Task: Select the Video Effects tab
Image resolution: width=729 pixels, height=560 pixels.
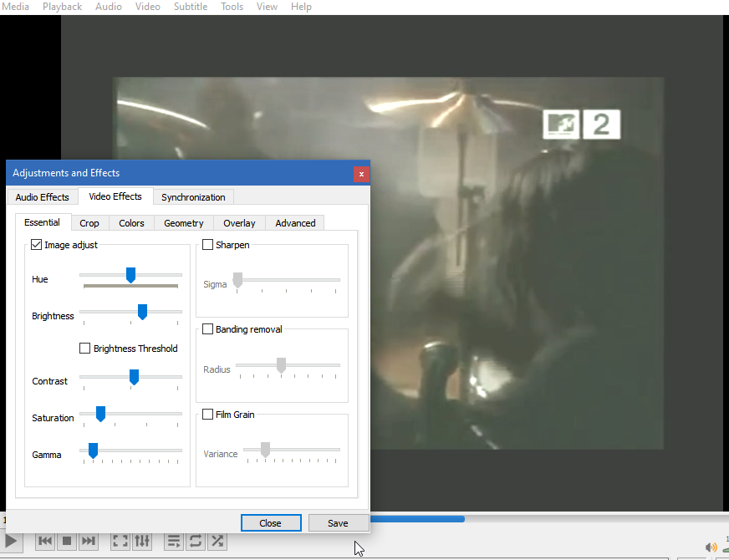Action: pos(115,196)
